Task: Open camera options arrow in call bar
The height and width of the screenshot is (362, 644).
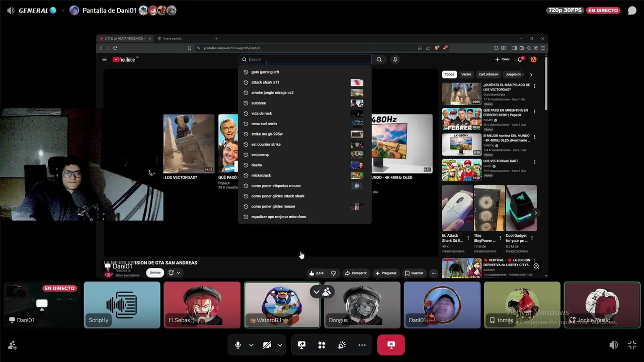Action: tap(280, 345)
